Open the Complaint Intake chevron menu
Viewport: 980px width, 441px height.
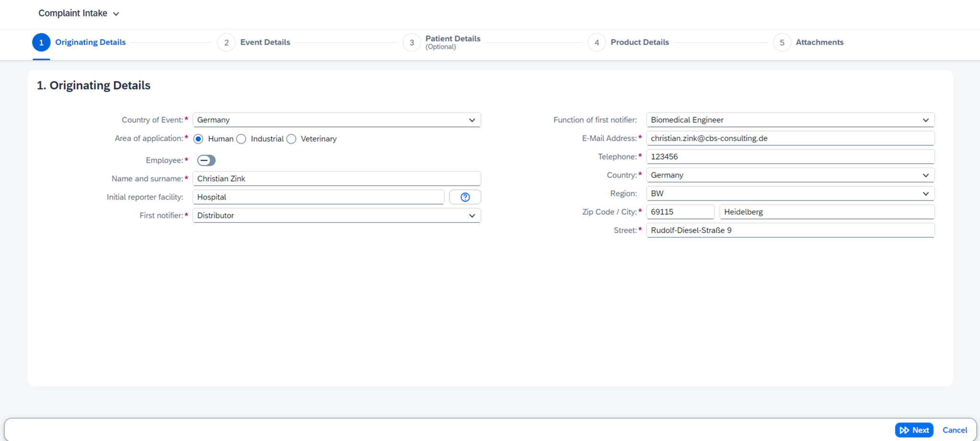coord(116,13)
